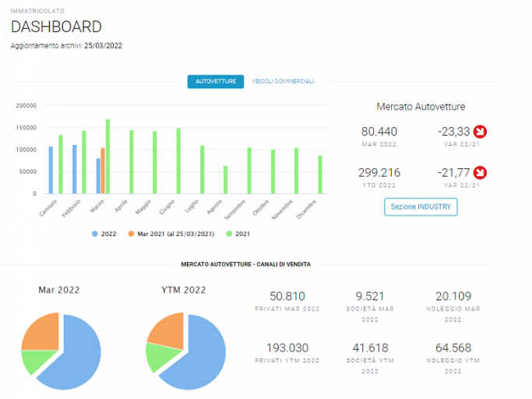Click the green Dicembre 2021 bar
532x399 pixels.
[320, 175]
